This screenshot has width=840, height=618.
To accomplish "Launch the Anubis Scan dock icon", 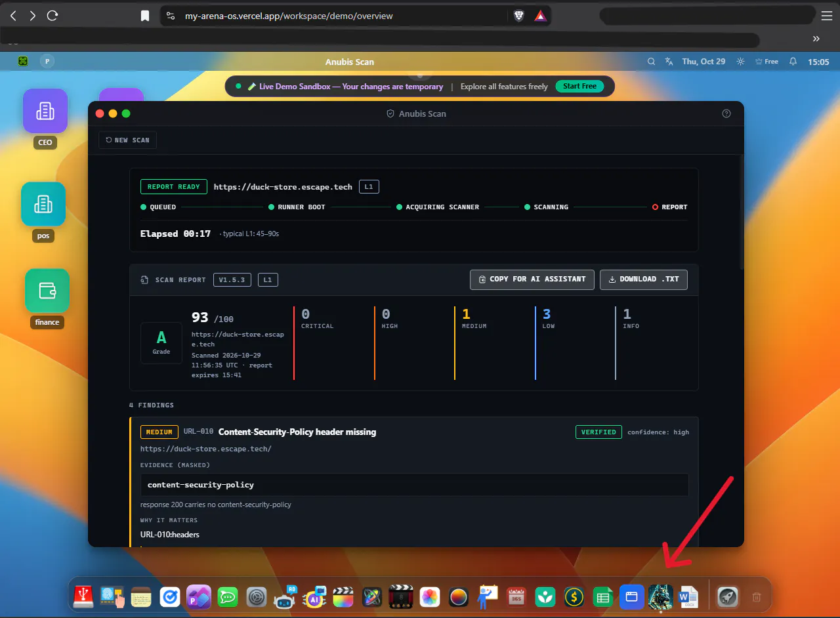I will pyautogui.click(x=660, y=597).
